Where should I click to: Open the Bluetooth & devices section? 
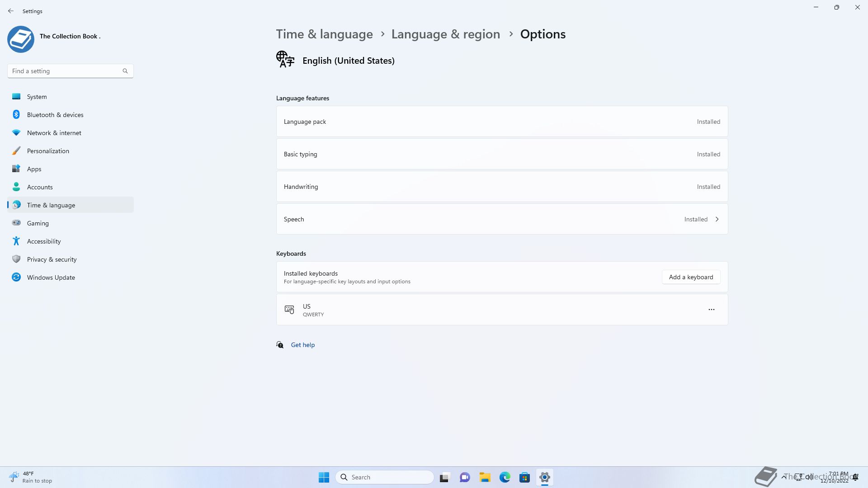[55, 115]
